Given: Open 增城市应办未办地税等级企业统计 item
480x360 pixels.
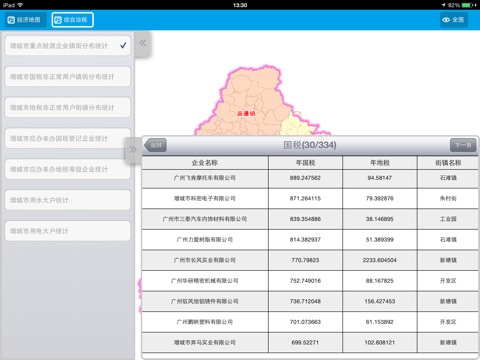Looking at the screenshot, I should pyautogui.click(x=67, y=169).
